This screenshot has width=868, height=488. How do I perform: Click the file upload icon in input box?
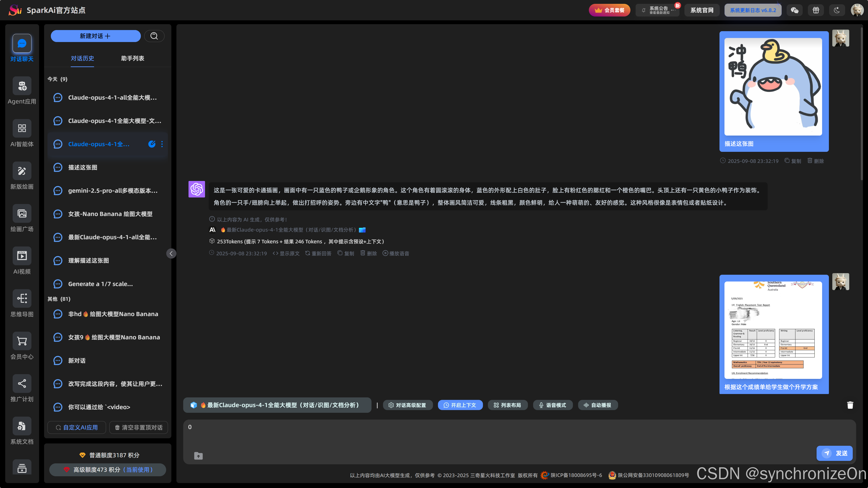click(198, 456)
